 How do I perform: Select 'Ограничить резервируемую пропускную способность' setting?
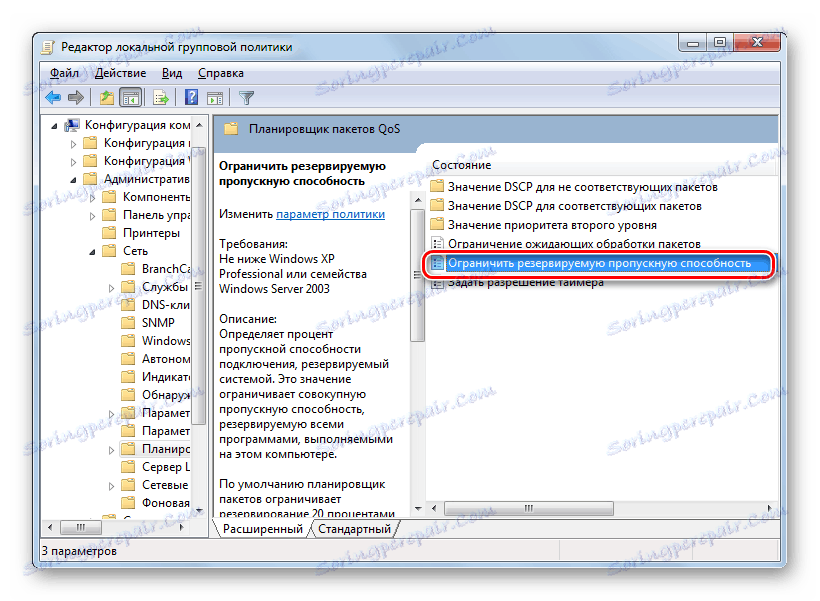pyautogui.click(x=599, y=263)
